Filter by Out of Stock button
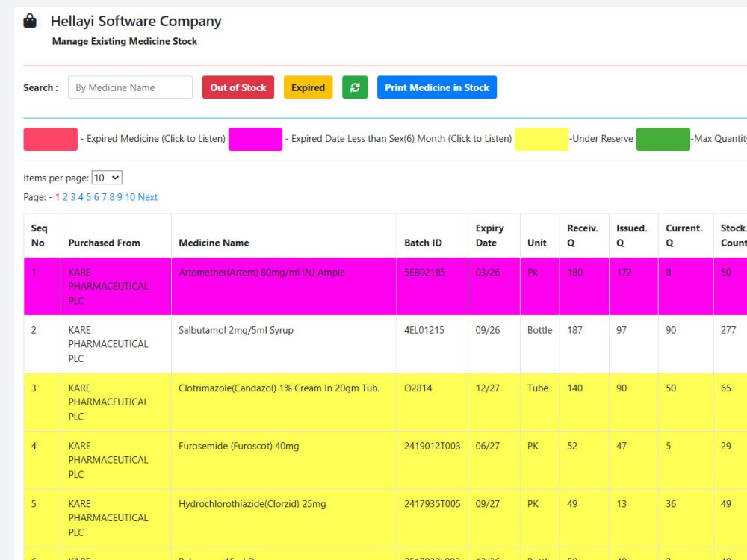Image resolution: width=747 pixels, height=560 pixels. [x=238, y=87]
